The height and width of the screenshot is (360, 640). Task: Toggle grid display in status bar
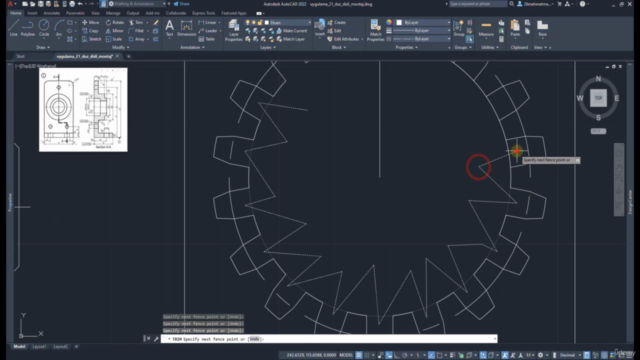[x=359, y=355]
